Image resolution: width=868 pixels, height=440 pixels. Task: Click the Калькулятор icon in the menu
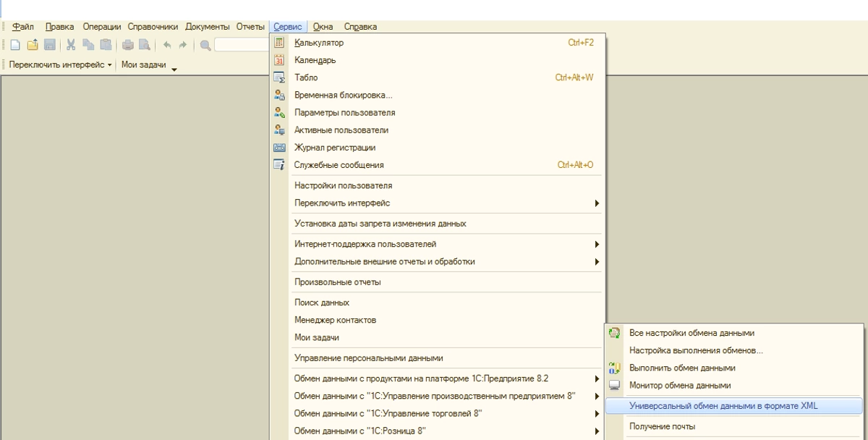[279, 43]
